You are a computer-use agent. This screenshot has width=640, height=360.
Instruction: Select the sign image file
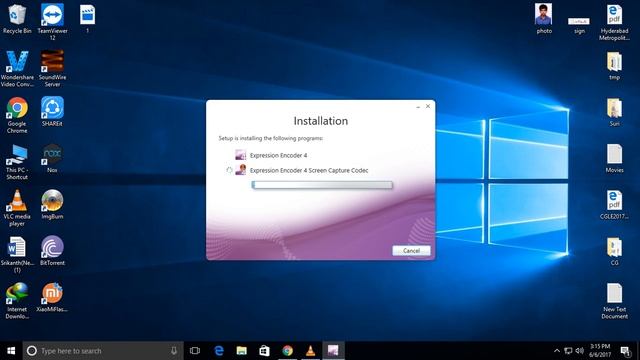point(579,25)
